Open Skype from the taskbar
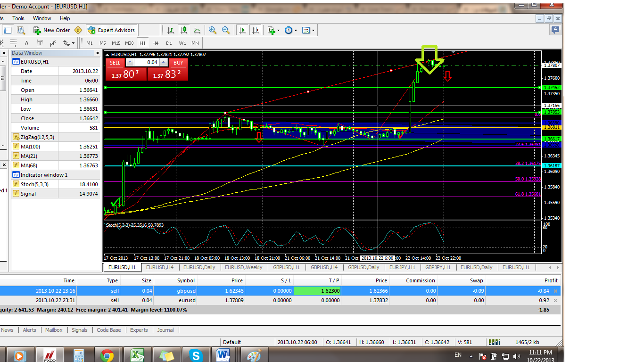The width and height of the screenshot is (644, 362). click(x=195, y=355)
